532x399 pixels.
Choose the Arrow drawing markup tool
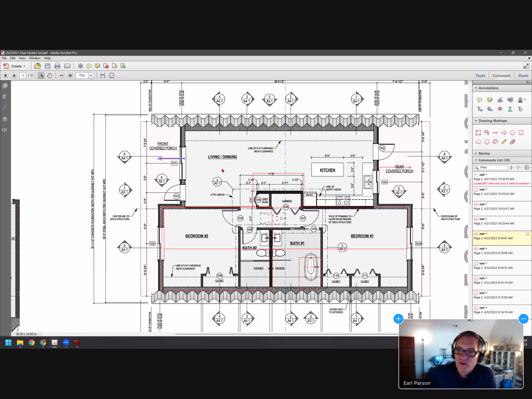coord(504,133)
